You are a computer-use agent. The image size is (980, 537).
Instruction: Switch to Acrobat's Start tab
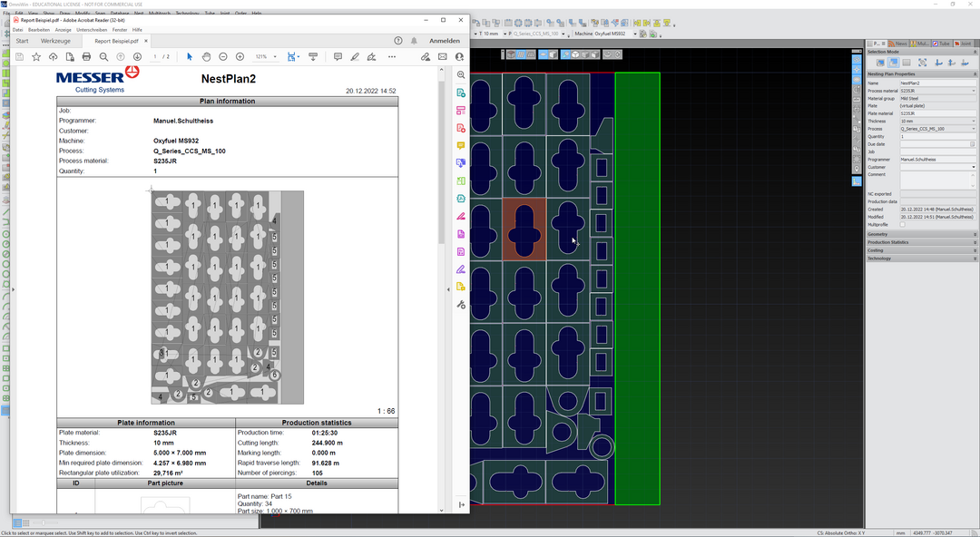[22, 41]
